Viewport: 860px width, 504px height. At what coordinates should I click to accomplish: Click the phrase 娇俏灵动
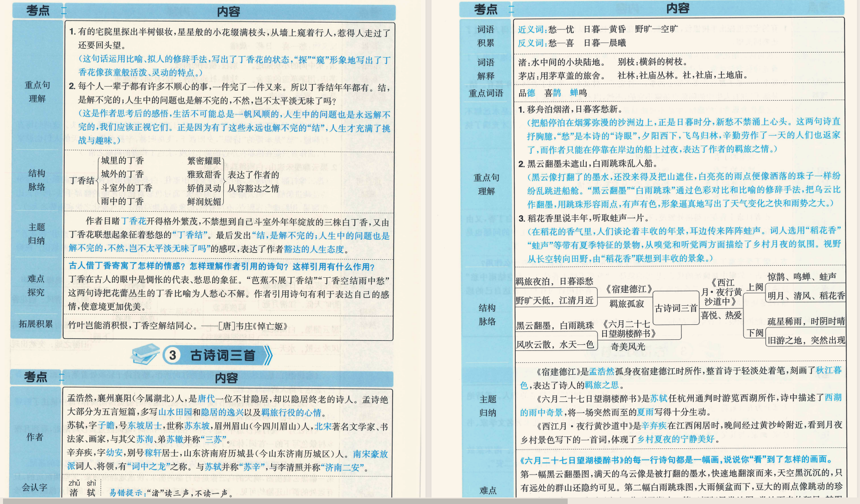point(204,188)
